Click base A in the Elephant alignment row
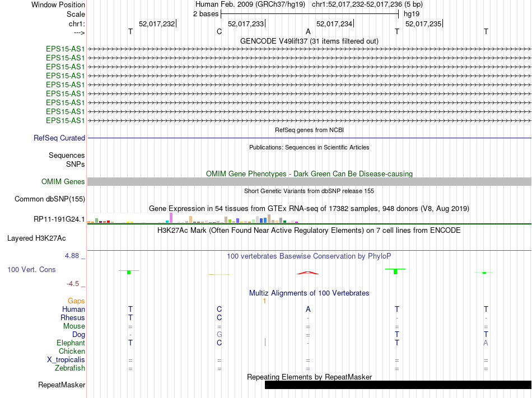Screen dimensions: 532x398 [x=486, y=343]
